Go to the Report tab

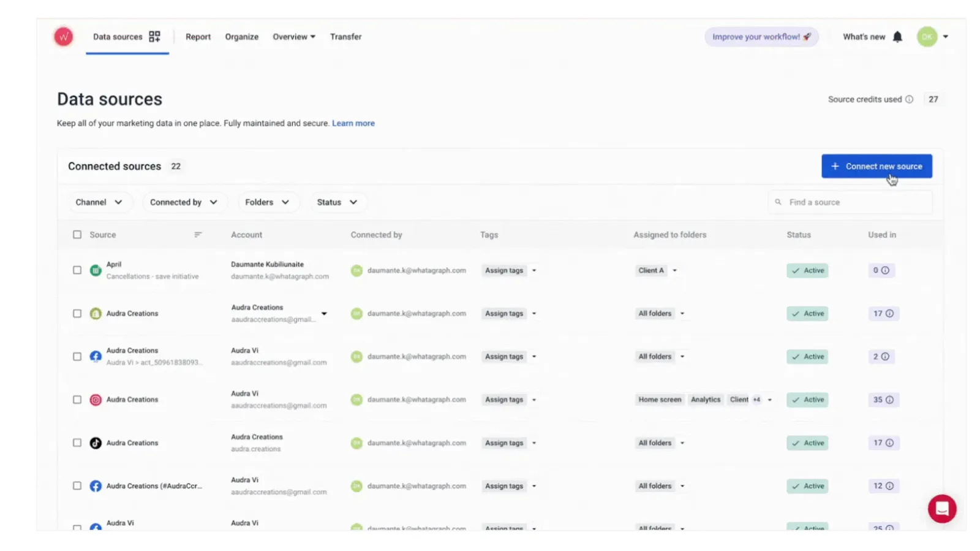[198, 37]
